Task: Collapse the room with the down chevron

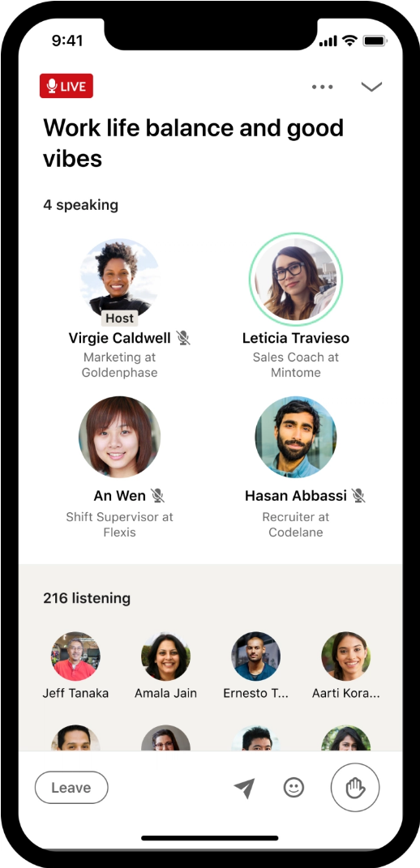Action: pyautogui.click(x=371, y=87)
